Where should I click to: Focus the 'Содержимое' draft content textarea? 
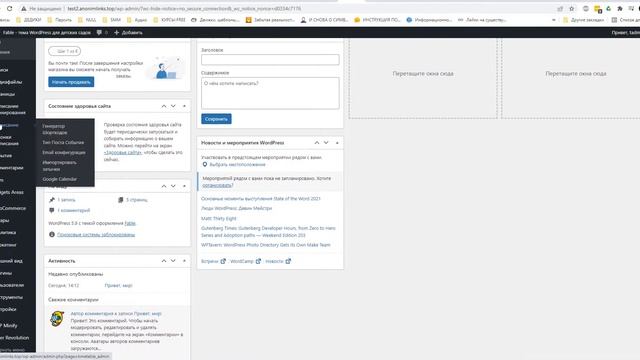click(270, 93)
